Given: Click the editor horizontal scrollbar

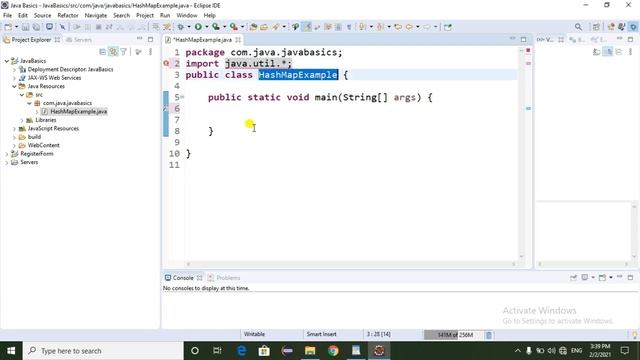Looking at the screenshot, I should (351, 264).
